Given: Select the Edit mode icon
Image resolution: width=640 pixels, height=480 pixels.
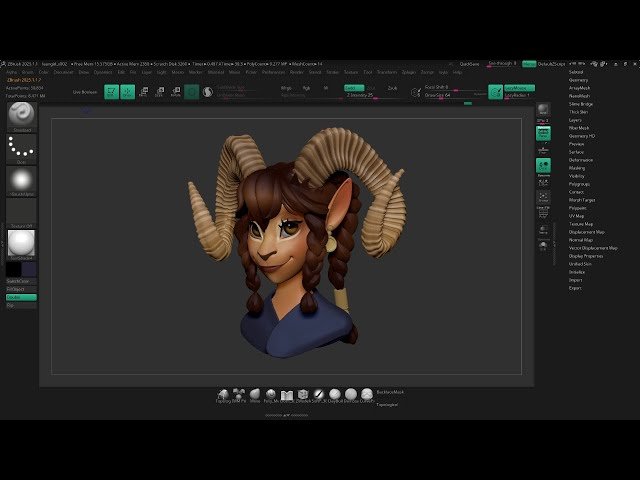Looking at the screenshot, I should [x=112, y=92].
